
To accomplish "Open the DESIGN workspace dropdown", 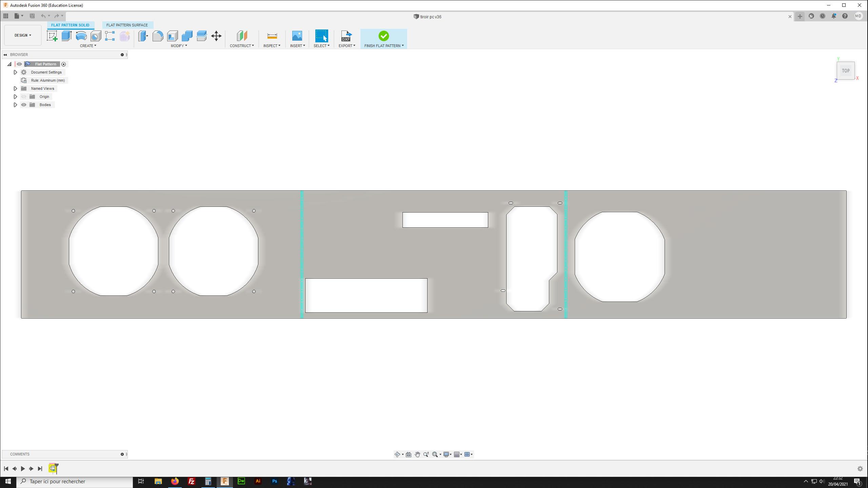I will click(23, 35).
